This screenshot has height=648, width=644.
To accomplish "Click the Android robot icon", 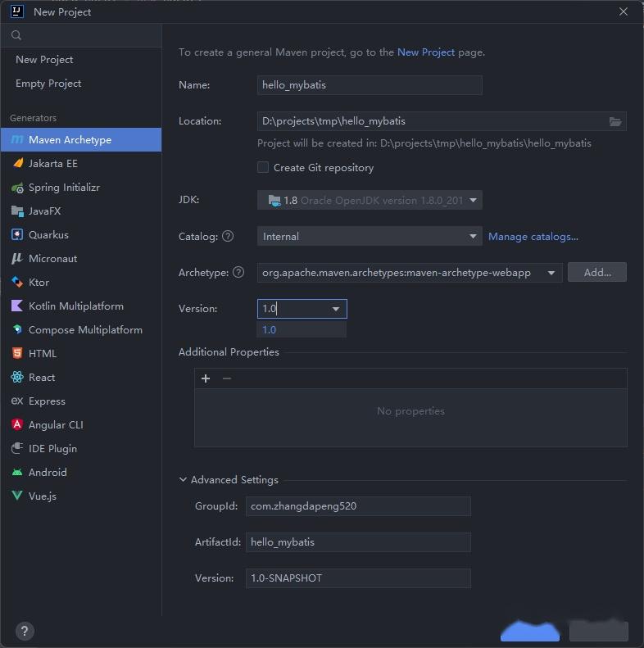I will tap(17, 473).
